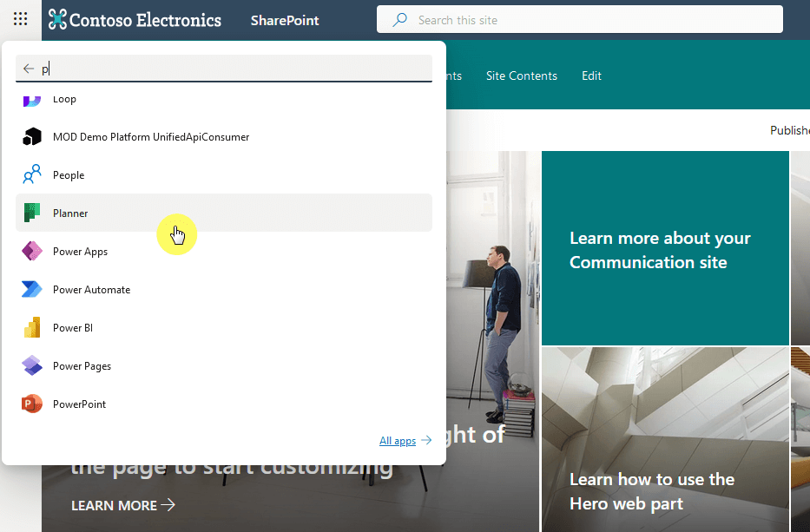Open Loop from the app list
This screenshot has width=810, height=532.
click(224, 99)
